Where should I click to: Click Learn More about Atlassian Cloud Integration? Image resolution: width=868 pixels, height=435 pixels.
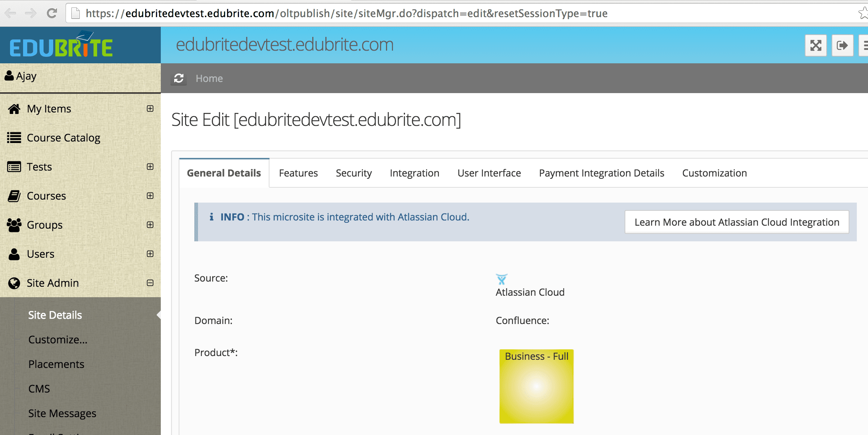click(737, 222)
